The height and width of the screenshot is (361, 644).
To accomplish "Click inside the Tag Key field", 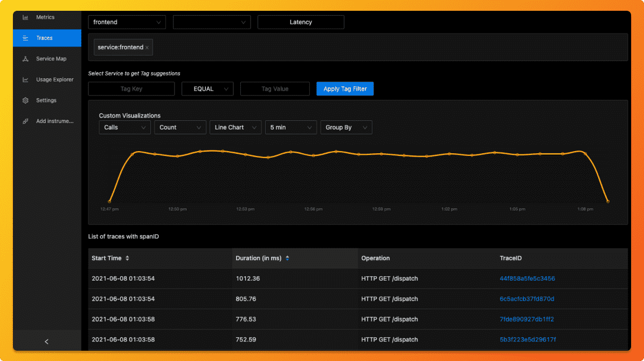I will click(131, 88).
